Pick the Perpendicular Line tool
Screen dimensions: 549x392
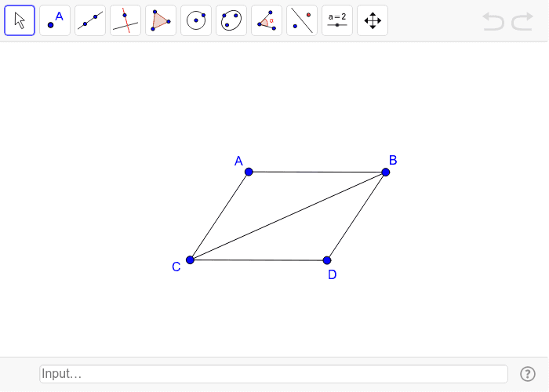(x=125, y=20)
